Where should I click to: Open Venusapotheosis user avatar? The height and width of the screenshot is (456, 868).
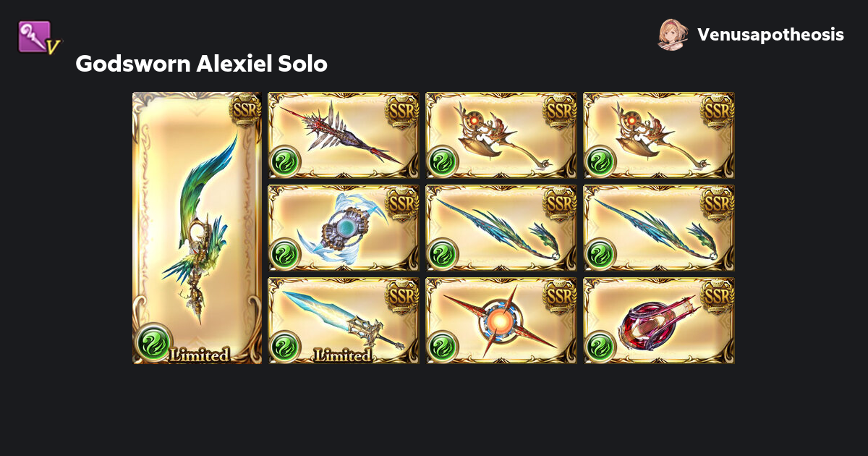pyautogui.click(x=673, y=35)
